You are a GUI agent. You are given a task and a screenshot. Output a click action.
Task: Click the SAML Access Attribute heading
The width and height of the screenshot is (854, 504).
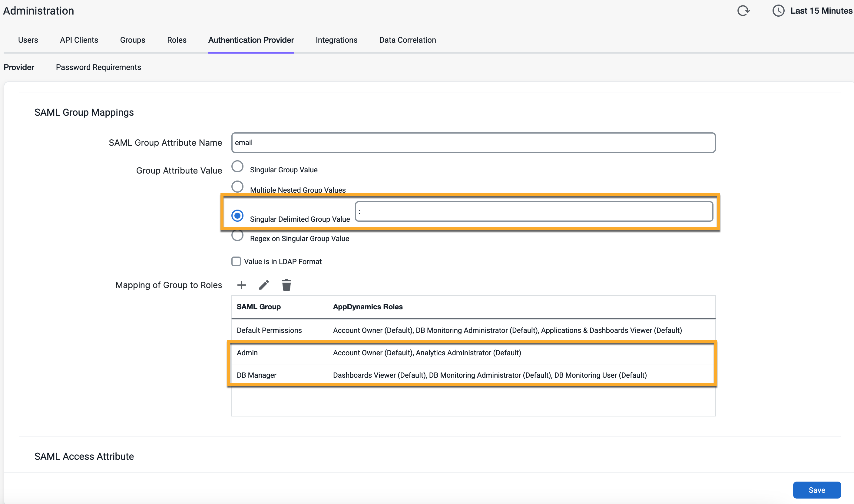(84, 456)
